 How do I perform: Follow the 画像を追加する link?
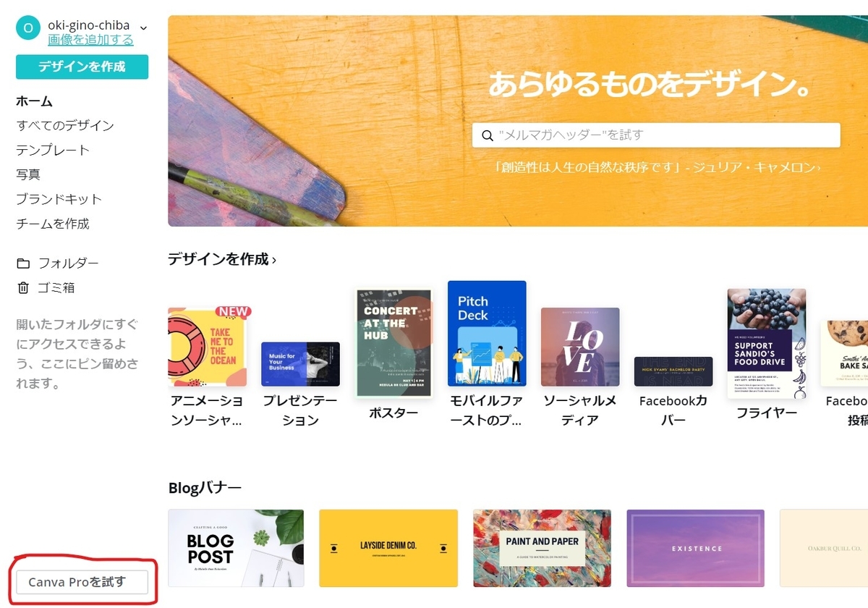[x=90, y=40]
